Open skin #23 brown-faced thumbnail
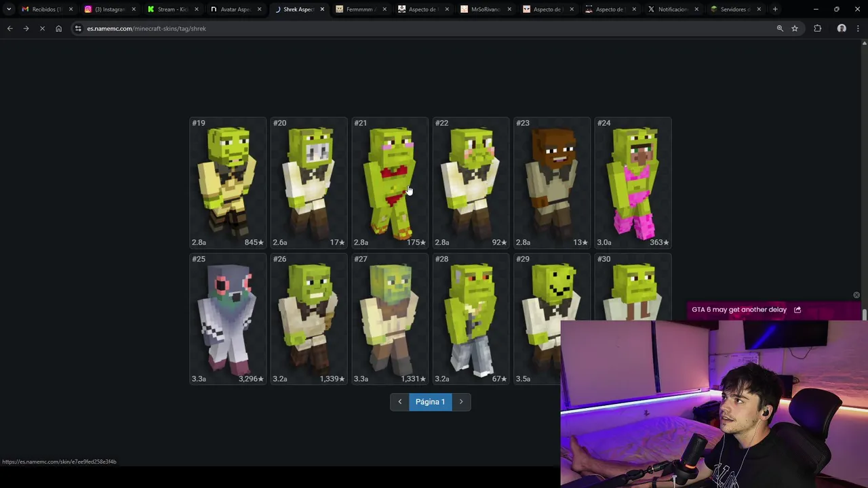 [x=552, y=183]
